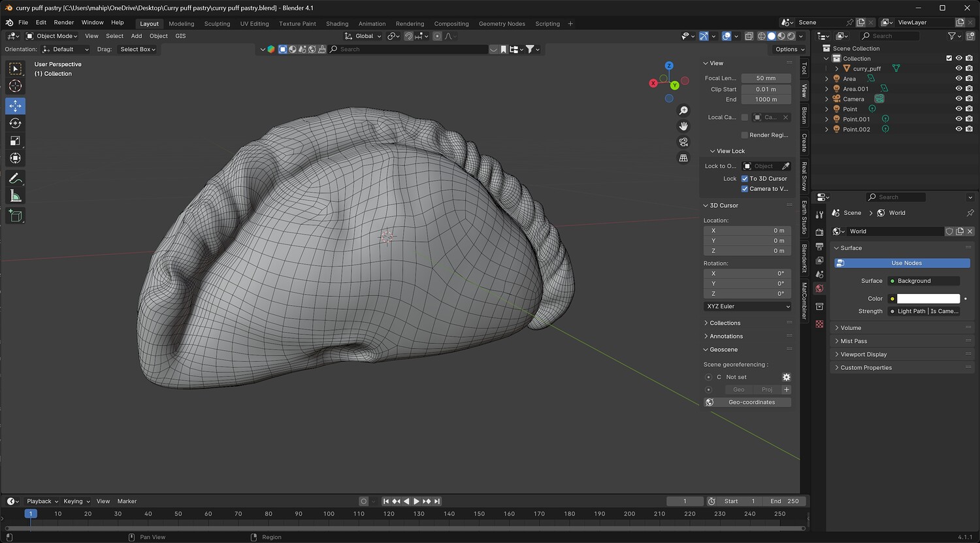Open the Object Mode dropdown
980x543 pixels.
tap(52, 36)
